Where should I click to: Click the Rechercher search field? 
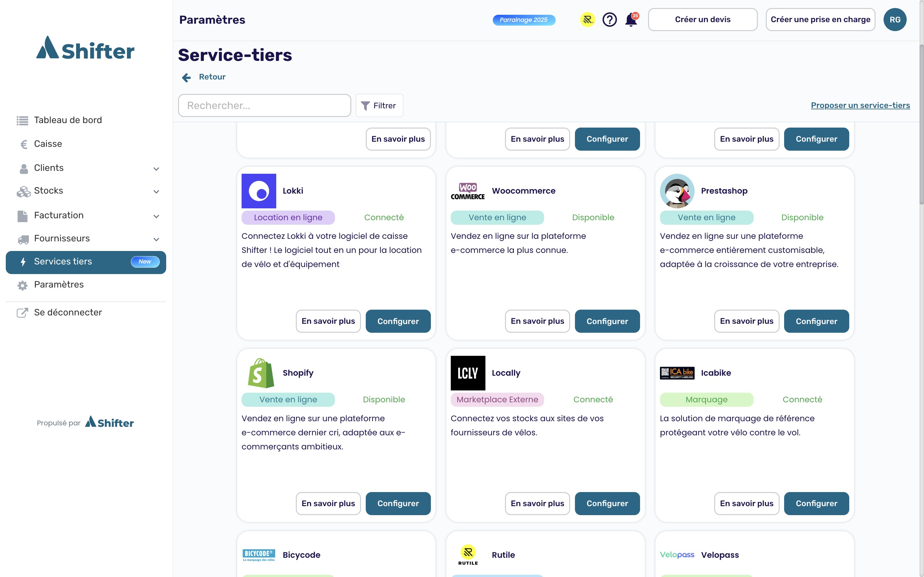click(264, 105)
